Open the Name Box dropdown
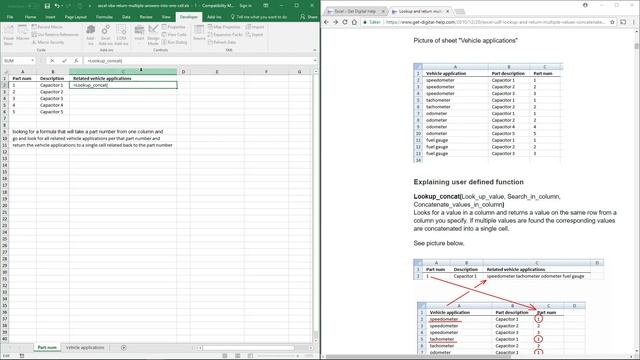The height and width of the screenshot is (360, 640). 32,61
